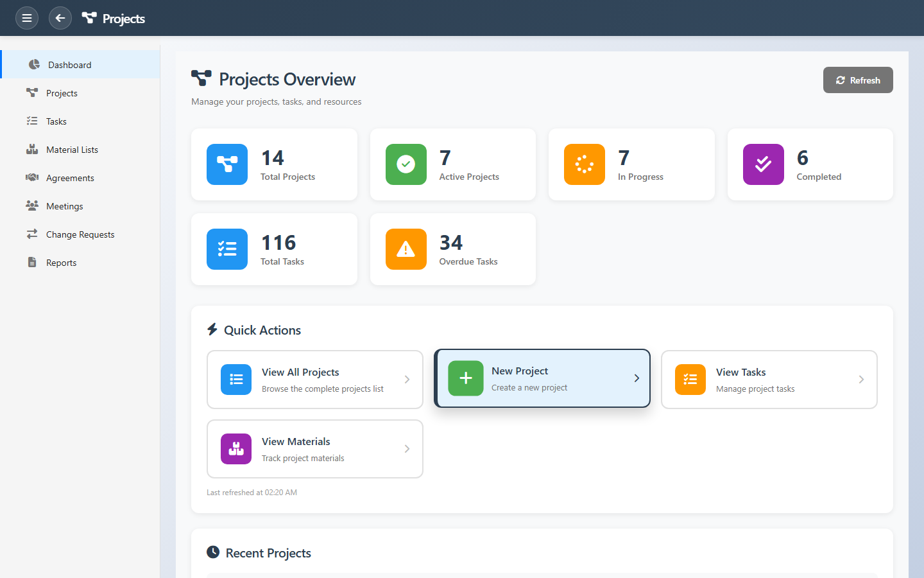Click the blue Total Projects icon
The image size is (924, 578).
(x=227, y=164)
